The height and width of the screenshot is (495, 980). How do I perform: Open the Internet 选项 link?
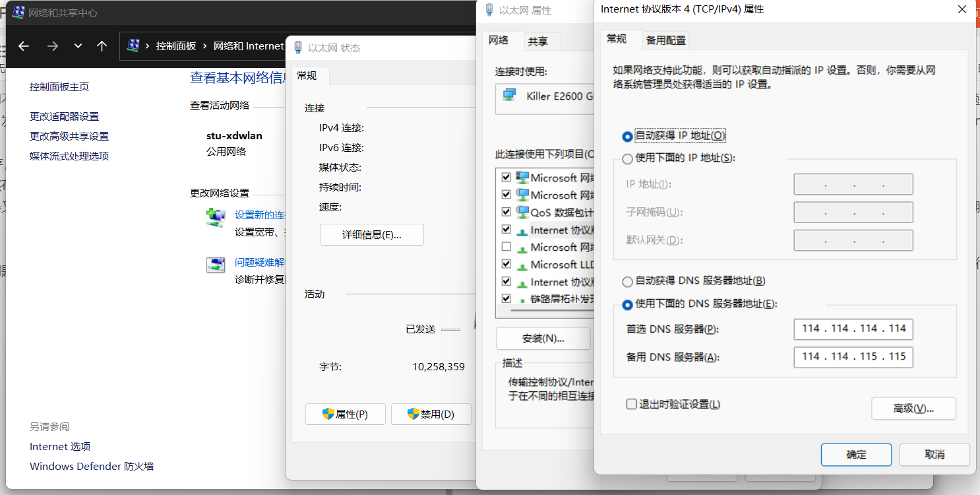click(x=60, y=446)
